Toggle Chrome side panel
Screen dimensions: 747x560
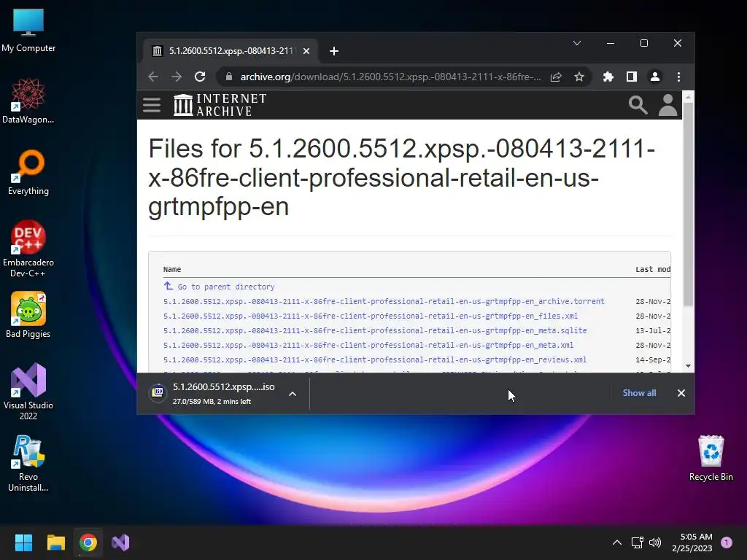632,77
